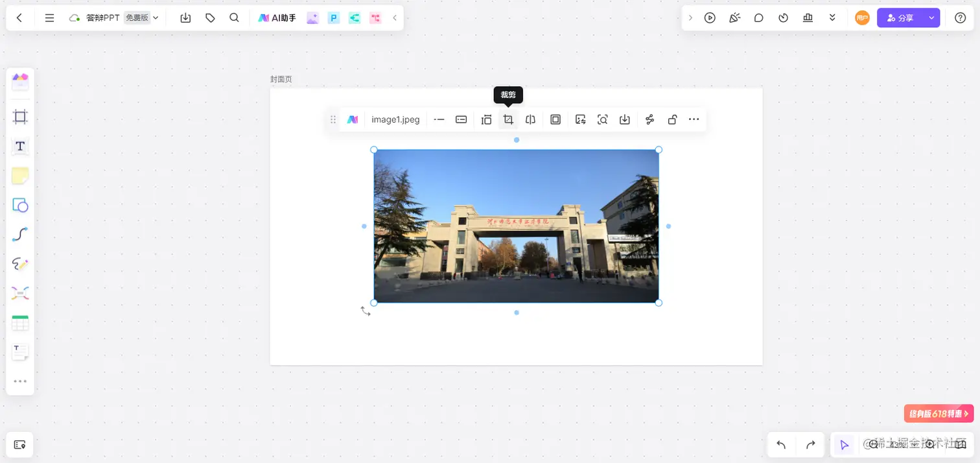Click the 裁剪 crop tool icon
Viewport: 980px width, 463px height.
point(508,119)
